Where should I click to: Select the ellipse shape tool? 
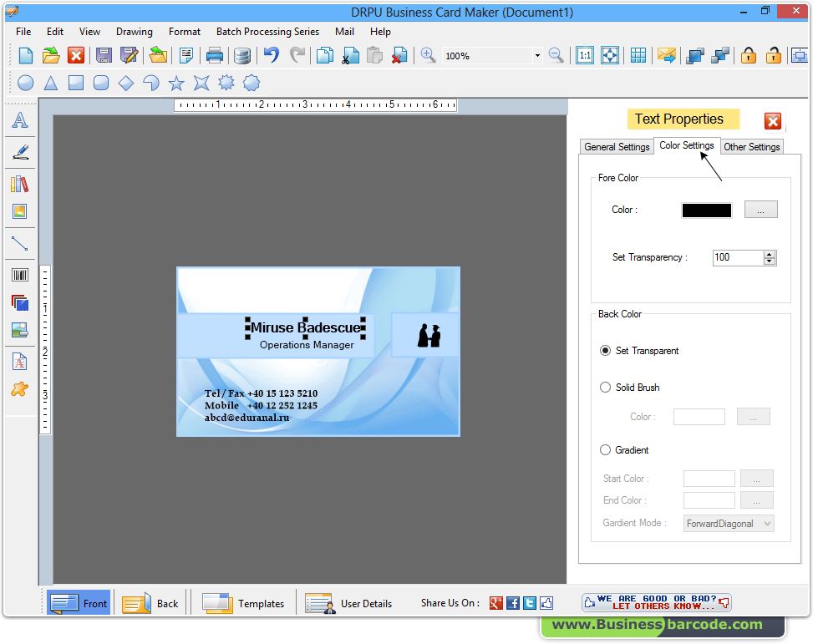click(24, 83)
